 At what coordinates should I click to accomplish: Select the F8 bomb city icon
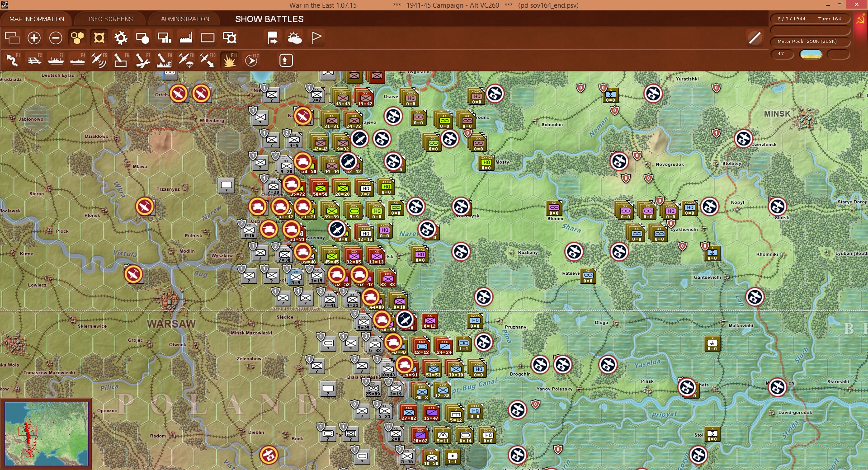tap(164, 60)
